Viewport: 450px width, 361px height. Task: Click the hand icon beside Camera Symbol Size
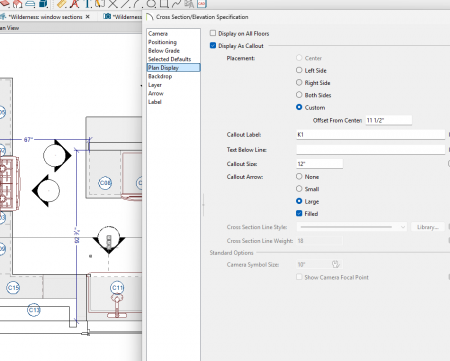[336, 264]
